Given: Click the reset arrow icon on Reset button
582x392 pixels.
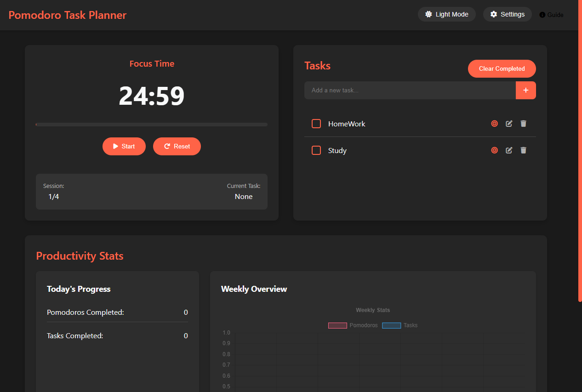Looking at the screenshot, I should click(x=167, y=146).
